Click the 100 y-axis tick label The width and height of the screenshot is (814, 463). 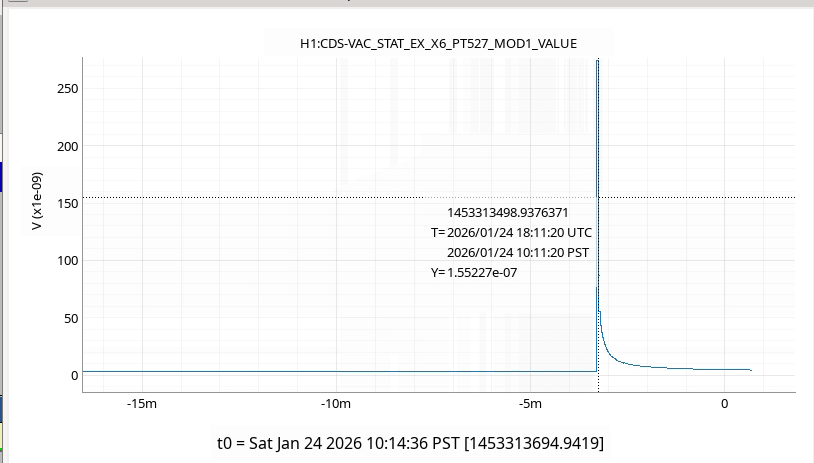pyautogui.click(x=68, y=261)
